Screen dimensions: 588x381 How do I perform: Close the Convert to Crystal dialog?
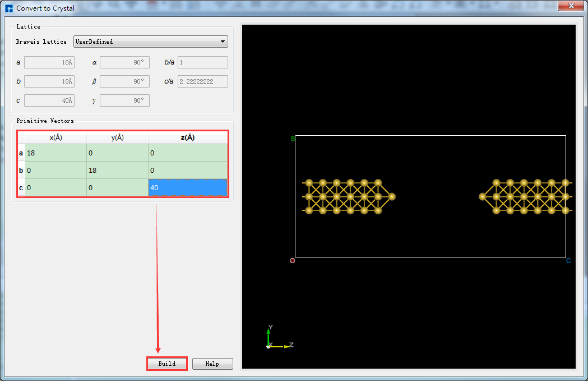click(571, 6)
